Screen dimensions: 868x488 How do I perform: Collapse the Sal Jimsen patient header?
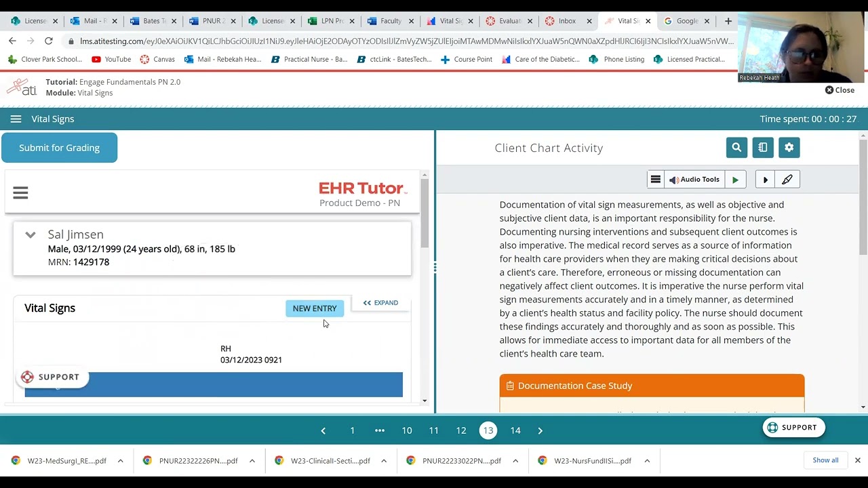coord(31,235)
